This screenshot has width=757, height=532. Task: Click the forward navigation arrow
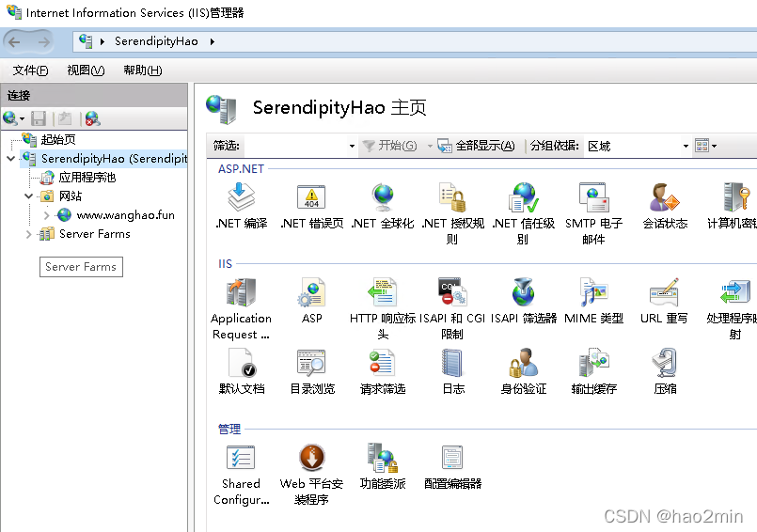point(44,42)
